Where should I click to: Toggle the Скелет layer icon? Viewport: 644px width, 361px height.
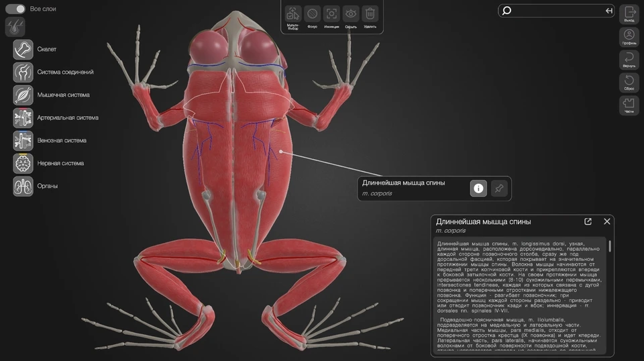[23, 49]
